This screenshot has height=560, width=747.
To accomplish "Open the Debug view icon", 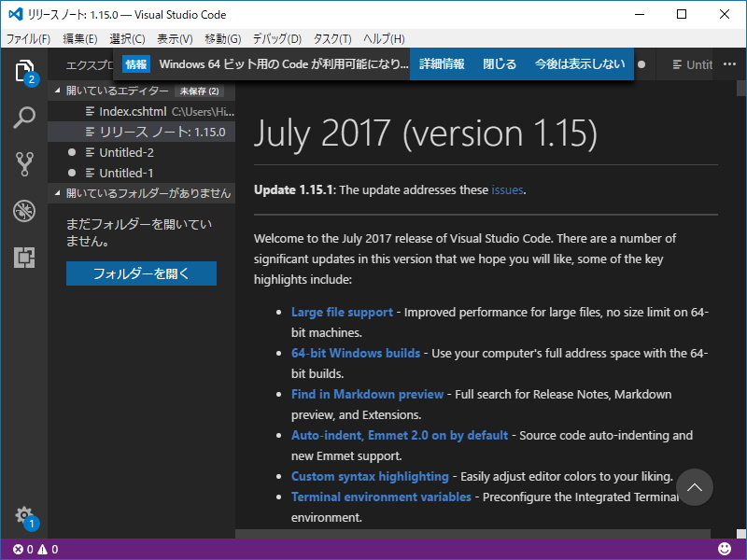I will point(24,211).
